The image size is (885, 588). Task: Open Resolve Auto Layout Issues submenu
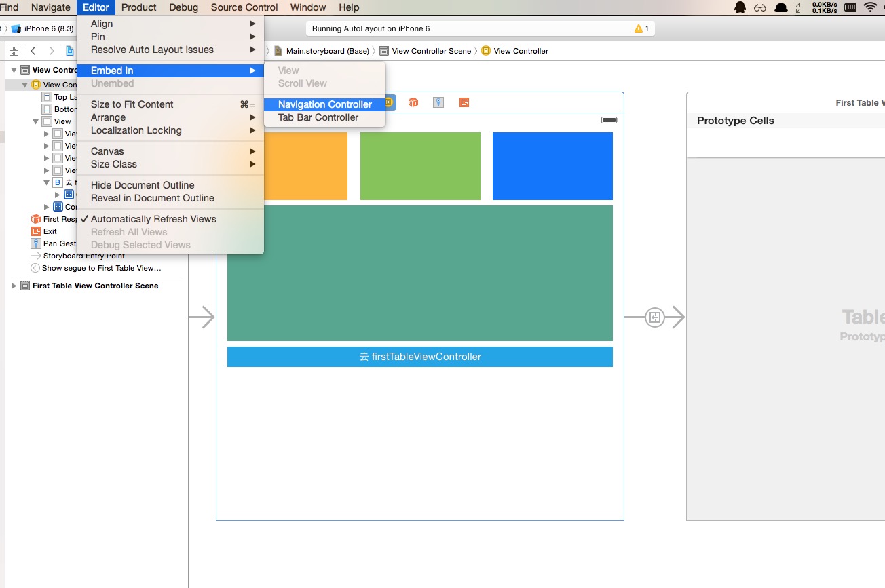170,50
